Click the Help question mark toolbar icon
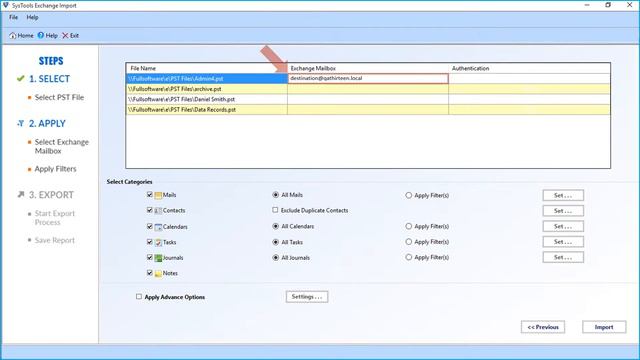 pyautogui.click(x=41, y=36)
